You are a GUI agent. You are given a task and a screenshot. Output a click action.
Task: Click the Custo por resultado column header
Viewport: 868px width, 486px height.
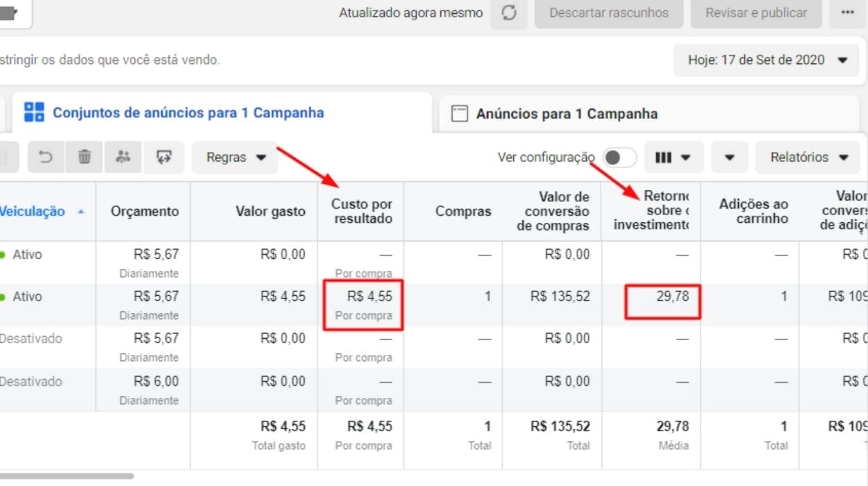(361, 212)
